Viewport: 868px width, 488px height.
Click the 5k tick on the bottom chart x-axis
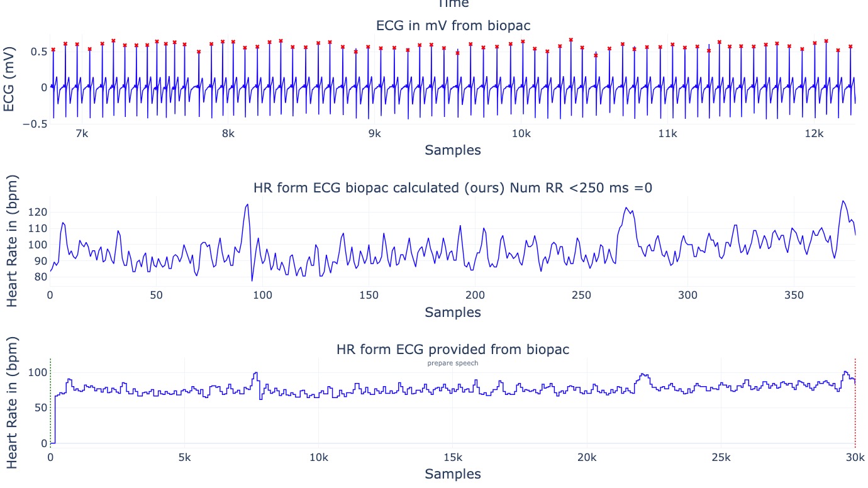pos(184,457)
